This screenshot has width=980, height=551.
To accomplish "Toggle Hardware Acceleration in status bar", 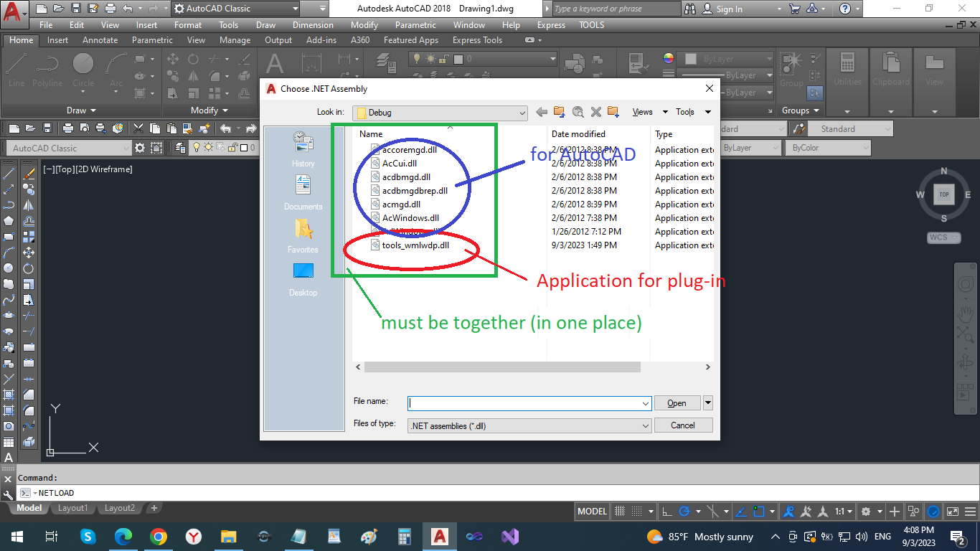I will click(933, 512).
